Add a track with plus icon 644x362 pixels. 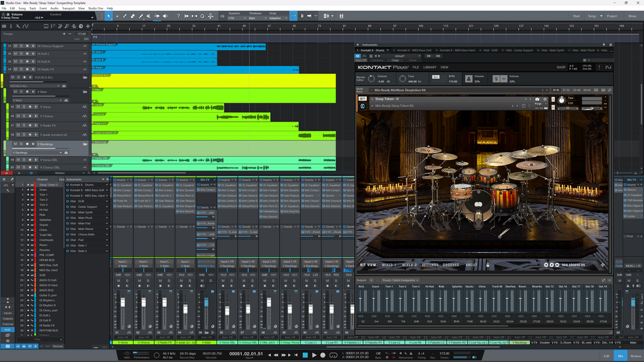point(88,26)
